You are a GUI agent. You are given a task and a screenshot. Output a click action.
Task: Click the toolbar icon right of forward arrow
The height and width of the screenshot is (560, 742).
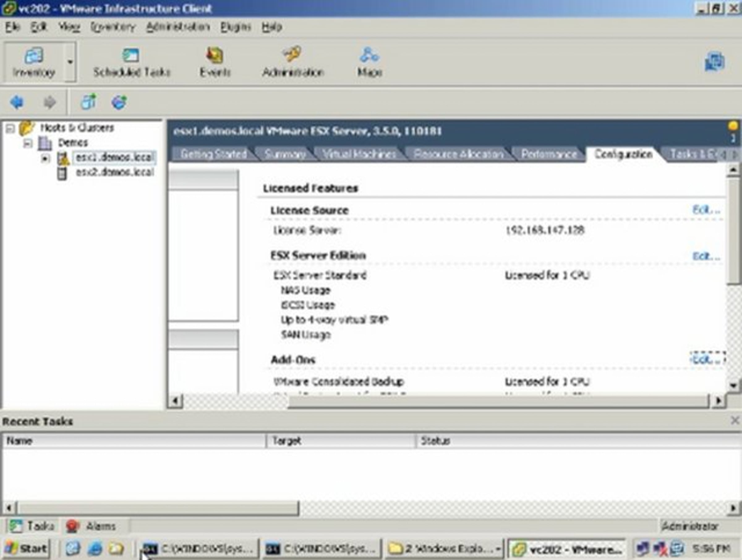(x=88, y=102)
